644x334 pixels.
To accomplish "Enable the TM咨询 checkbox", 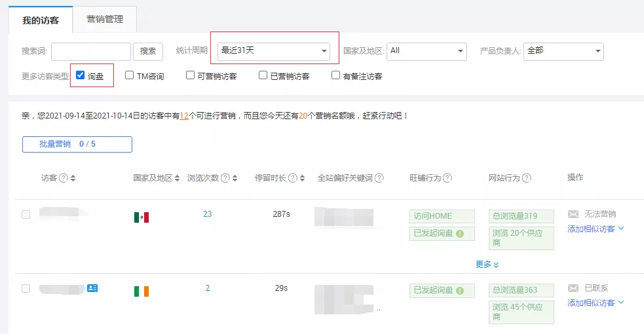I will (129, 75).
